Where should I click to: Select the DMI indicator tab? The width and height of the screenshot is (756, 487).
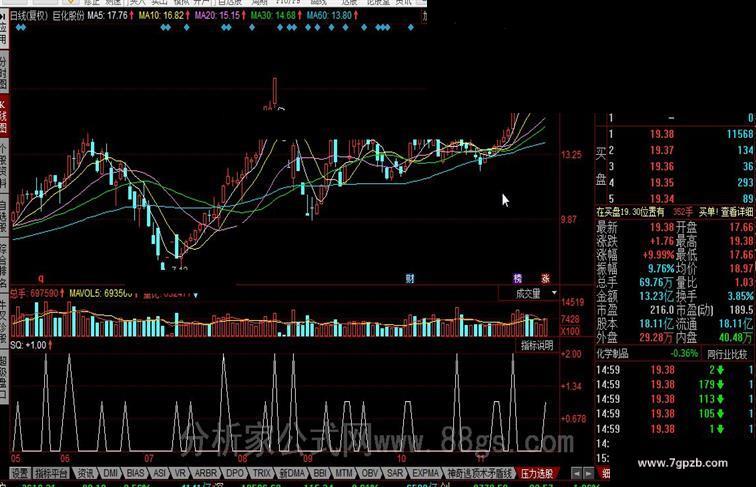tap(110, 473)
